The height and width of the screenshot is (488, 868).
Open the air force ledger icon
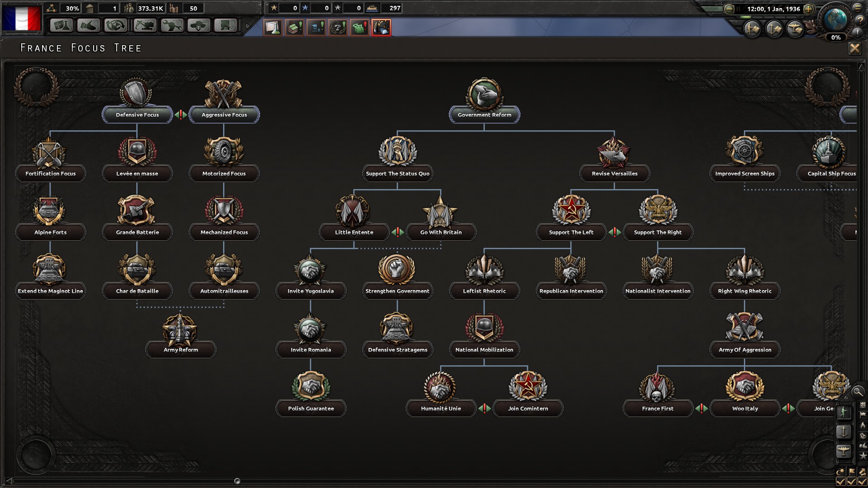click(795, 29)
